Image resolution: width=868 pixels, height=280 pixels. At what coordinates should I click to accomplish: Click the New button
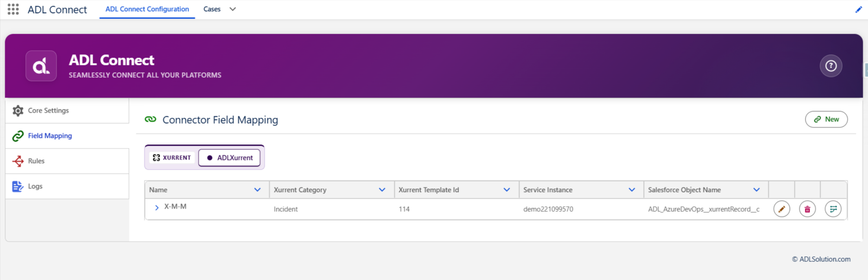click(826, 119)
